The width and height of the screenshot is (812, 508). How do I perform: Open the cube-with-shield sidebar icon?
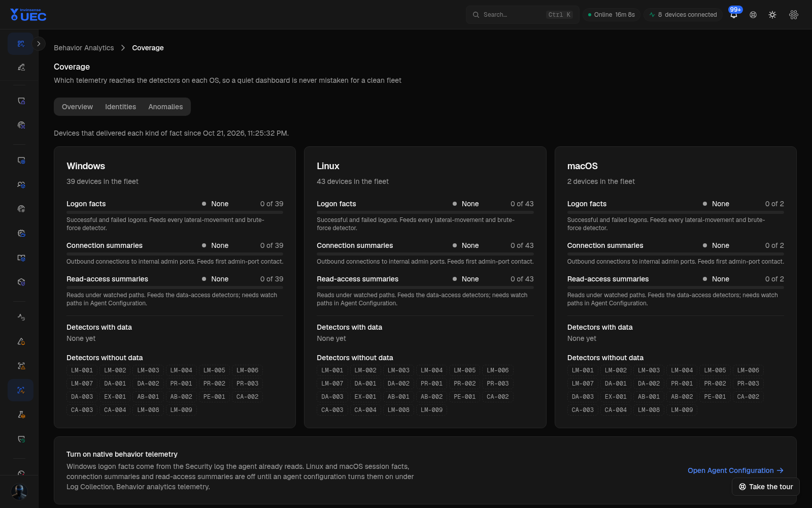pyautogui.click(x=21, y=282)
